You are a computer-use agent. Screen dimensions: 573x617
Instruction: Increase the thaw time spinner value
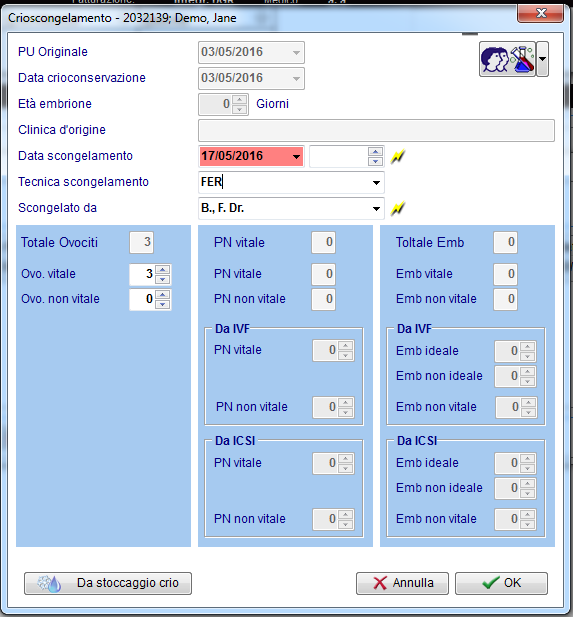tap(375, 152)
